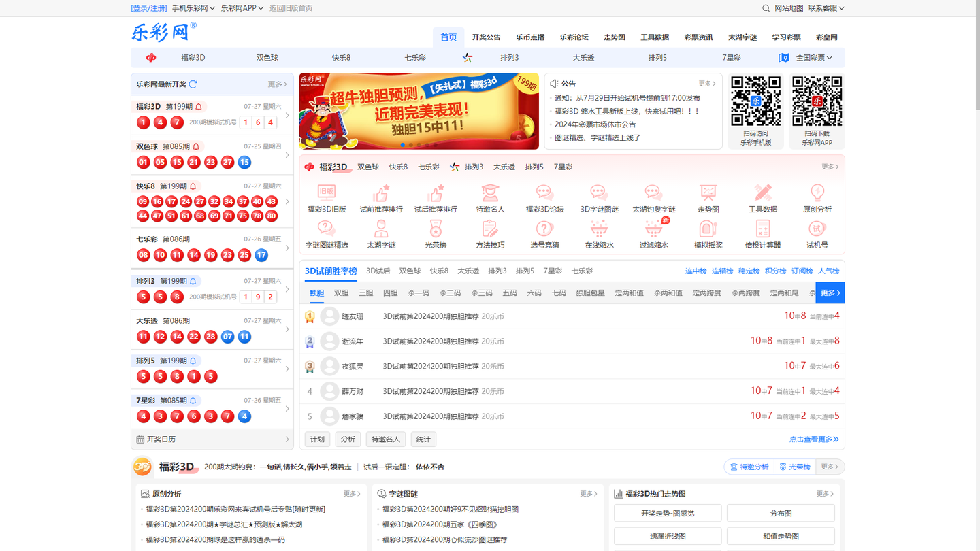
Task: Toggle draw alert bell for 排列3 第199期
Action: 193,281
